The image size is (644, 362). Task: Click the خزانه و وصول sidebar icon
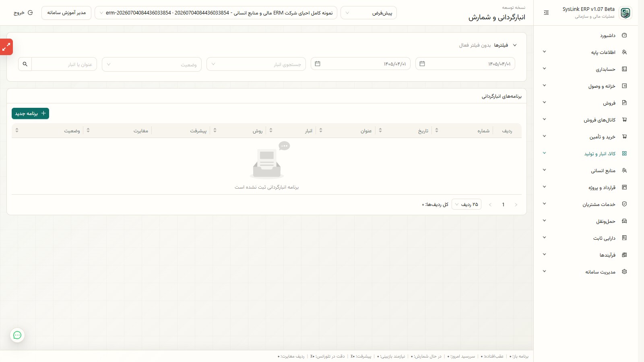[x=624, y=86]
